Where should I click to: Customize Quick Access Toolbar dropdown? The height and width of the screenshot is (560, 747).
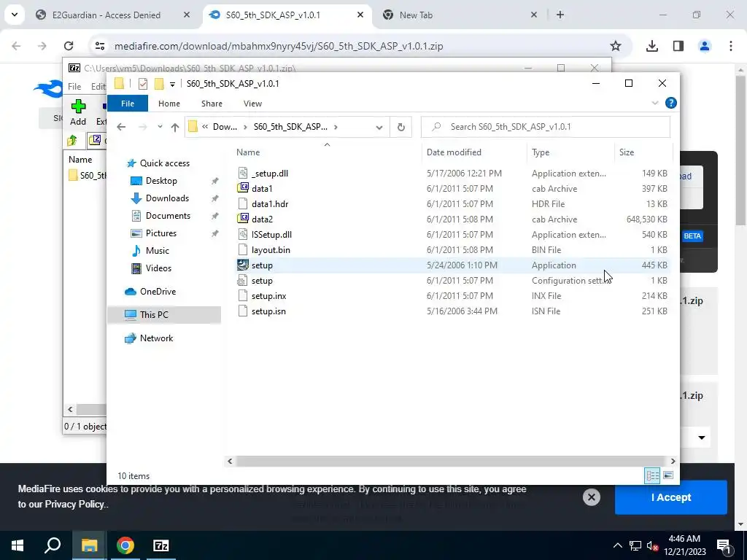pyautogui.click(x=172, y=85)
